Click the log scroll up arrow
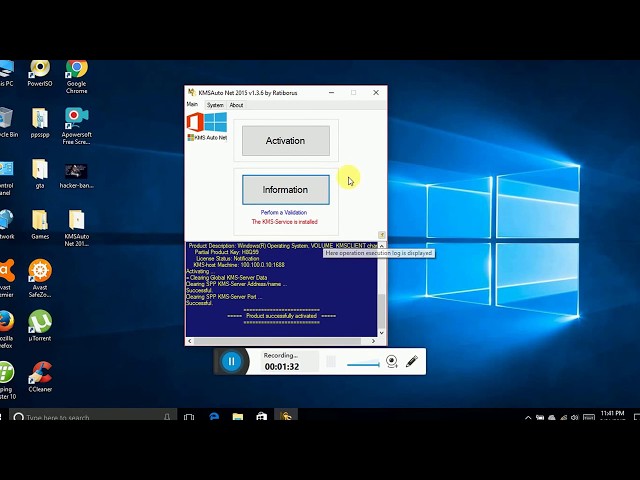The image size is (640, 480). point(382,246)
